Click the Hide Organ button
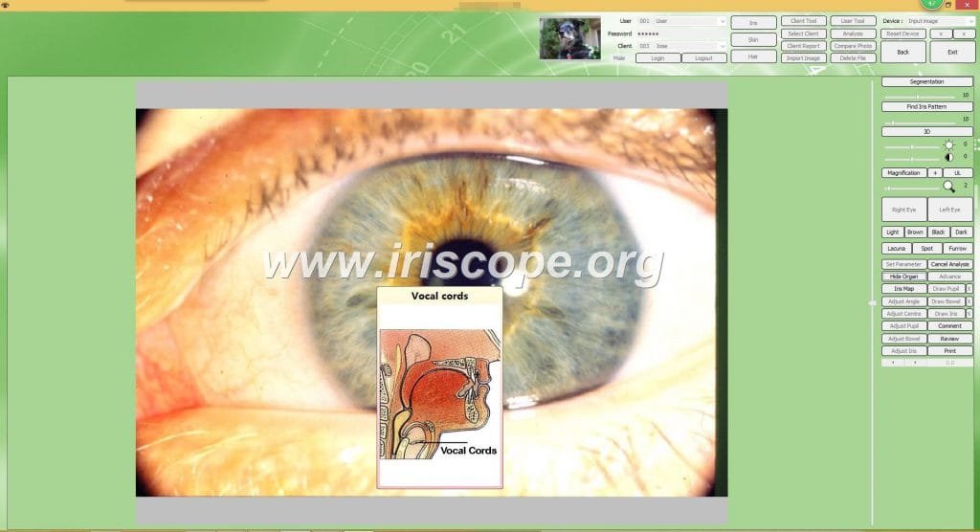This screenshot has width=980, height=532. pyautogui.click(x=903, y=277)
